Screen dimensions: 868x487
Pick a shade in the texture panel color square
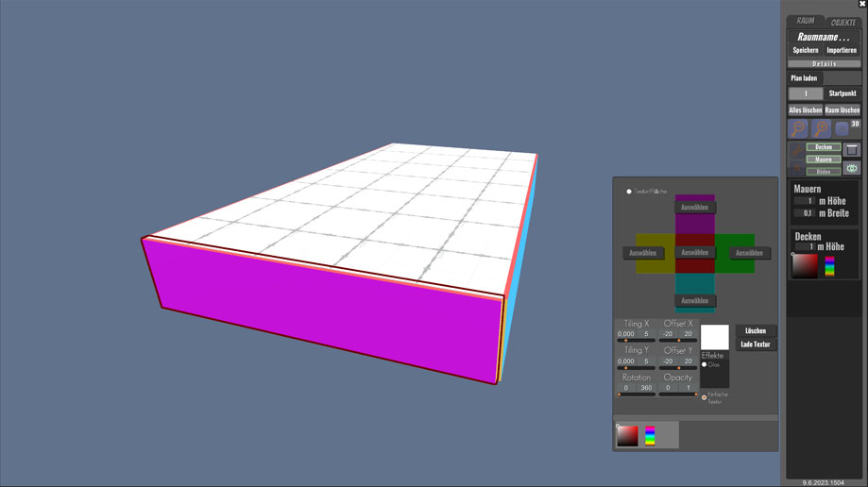point(627,435)
